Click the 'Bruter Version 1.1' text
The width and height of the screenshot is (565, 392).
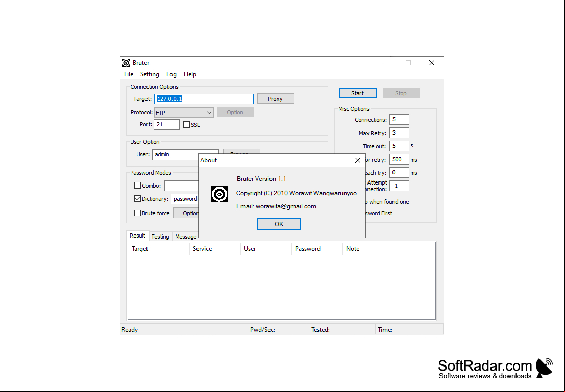[x=261, y=179]
